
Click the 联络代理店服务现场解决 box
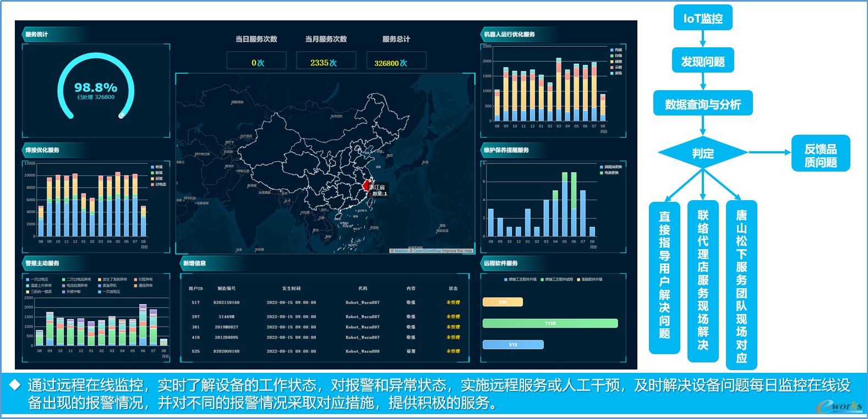[x=703, y=281]
